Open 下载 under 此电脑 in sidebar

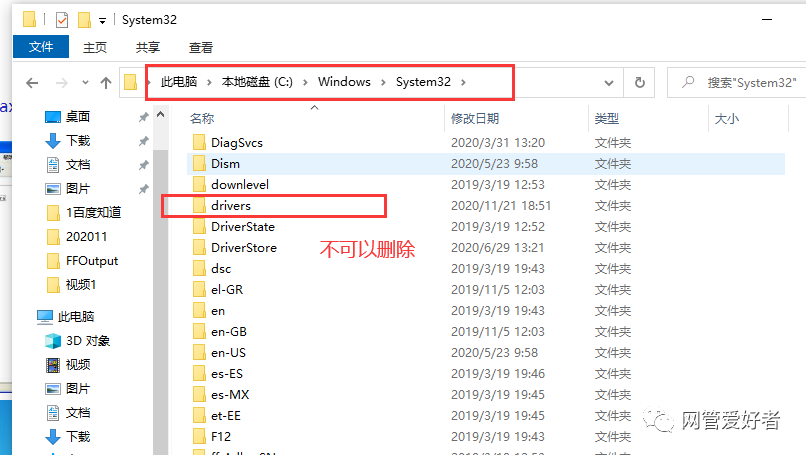(x=78, y=436)
